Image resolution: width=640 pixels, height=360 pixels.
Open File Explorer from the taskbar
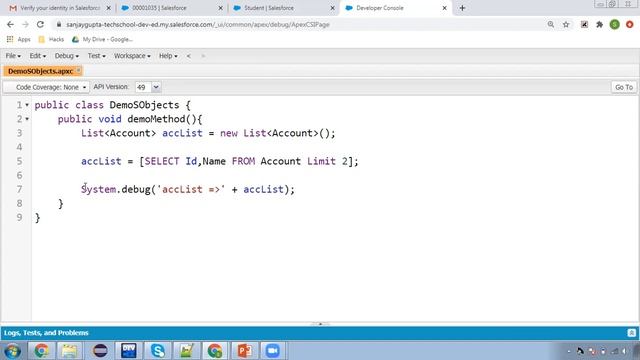coord(69,351)
